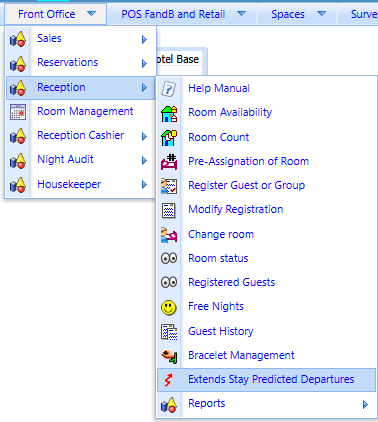Click the Free Nights smiley icon
378x422 pixels.
tap(169, 307)
